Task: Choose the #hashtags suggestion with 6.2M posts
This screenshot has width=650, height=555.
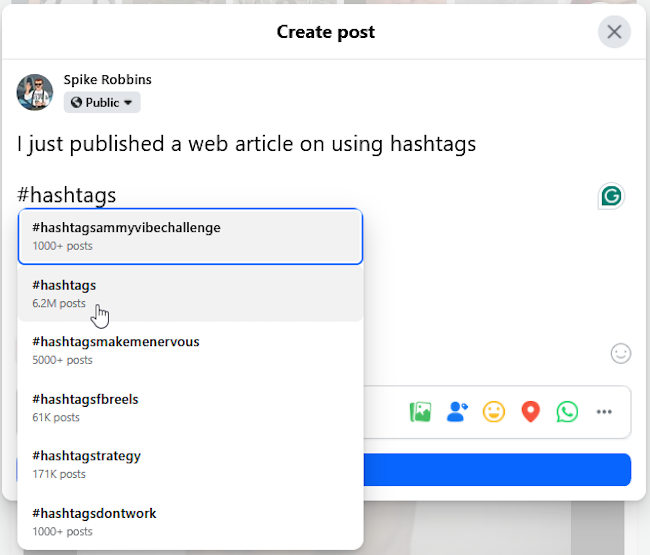Action: (190, 293)
